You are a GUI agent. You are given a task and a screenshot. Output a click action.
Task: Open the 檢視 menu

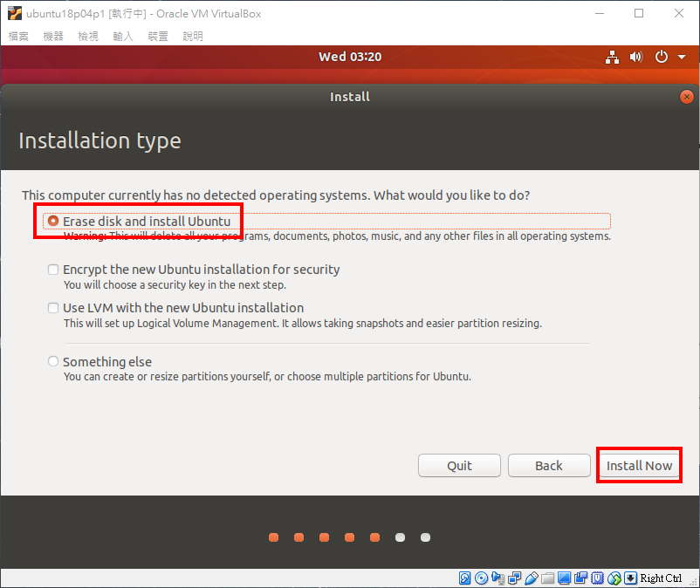coord(88,36)
